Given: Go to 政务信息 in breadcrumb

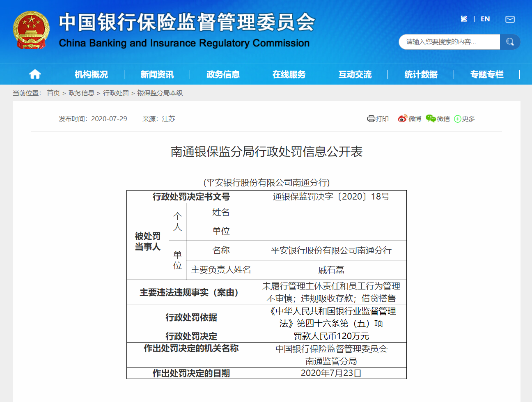Looking at the screenshot, I should (x=81, y=93).
